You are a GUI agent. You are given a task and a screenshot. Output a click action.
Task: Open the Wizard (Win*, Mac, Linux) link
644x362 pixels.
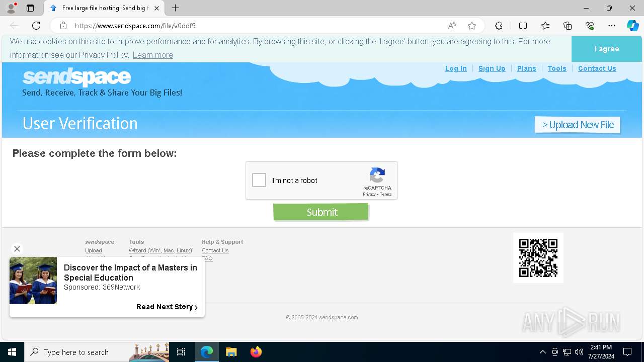coord(160,250)
